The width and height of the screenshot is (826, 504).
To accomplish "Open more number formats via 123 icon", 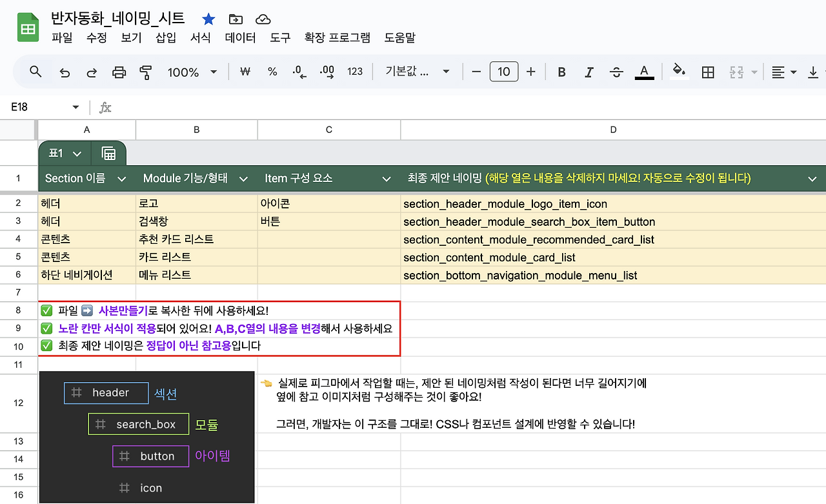I will tap(354, 72).
